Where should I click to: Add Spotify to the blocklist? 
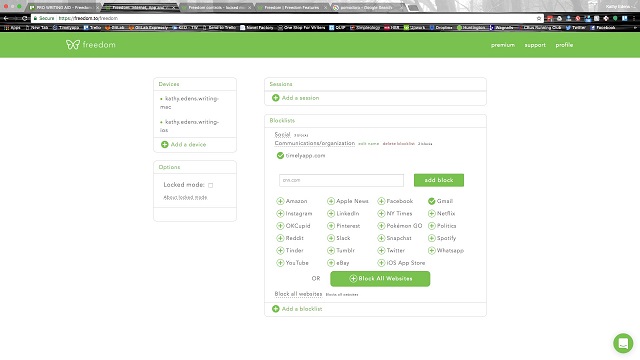point(432,238)
